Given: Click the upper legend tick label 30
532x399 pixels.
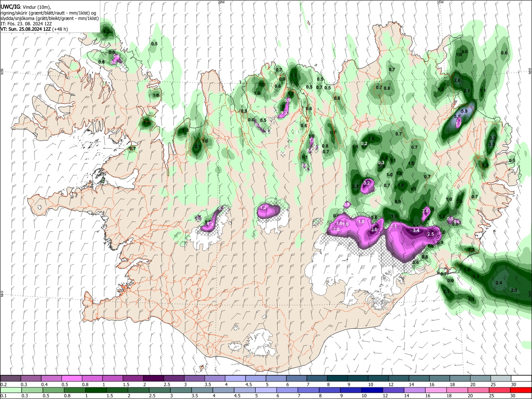Looking at the screenshot, I should 513,384.
